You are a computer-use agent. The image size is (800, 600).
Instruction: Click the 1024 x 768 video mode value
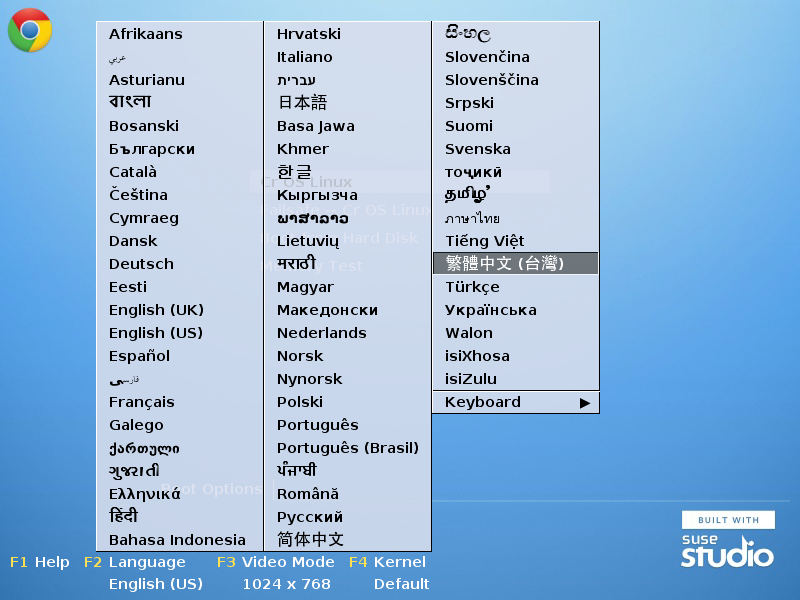coord(286,584)
